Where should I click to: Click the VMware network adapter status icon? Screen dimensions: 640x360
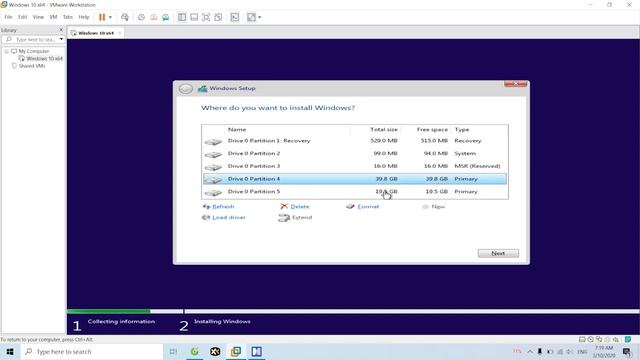(x=599, y=340)
